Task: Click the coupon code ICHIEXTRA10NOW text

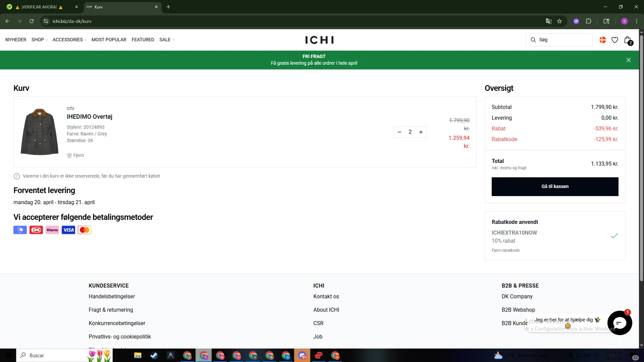Action: (x=514, y=233)
